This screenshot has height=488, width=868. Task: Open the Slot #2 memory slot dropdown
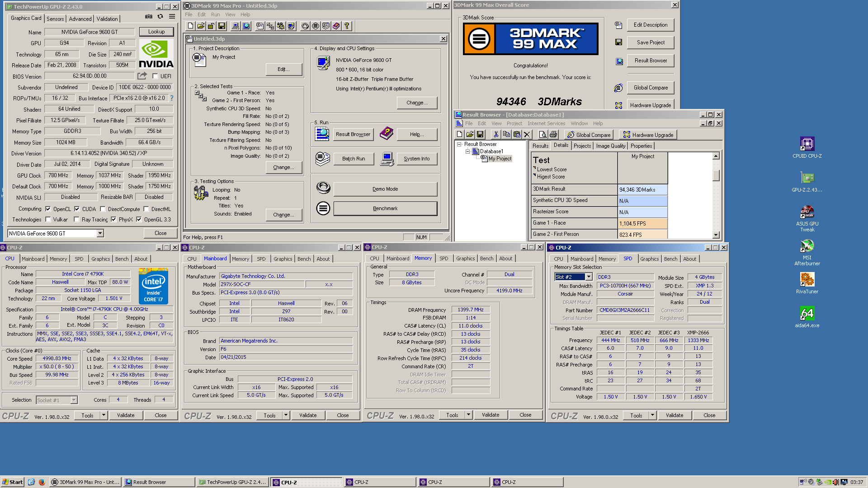[589, 277]
